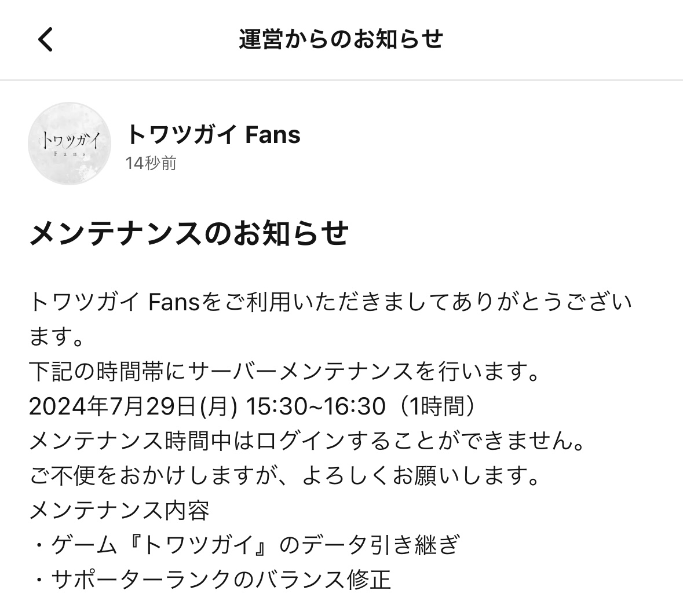The height and width of the screenshot is (616, 683).
Task: Tap the メンテナンス内容 subheading
Action: [119, 510]
